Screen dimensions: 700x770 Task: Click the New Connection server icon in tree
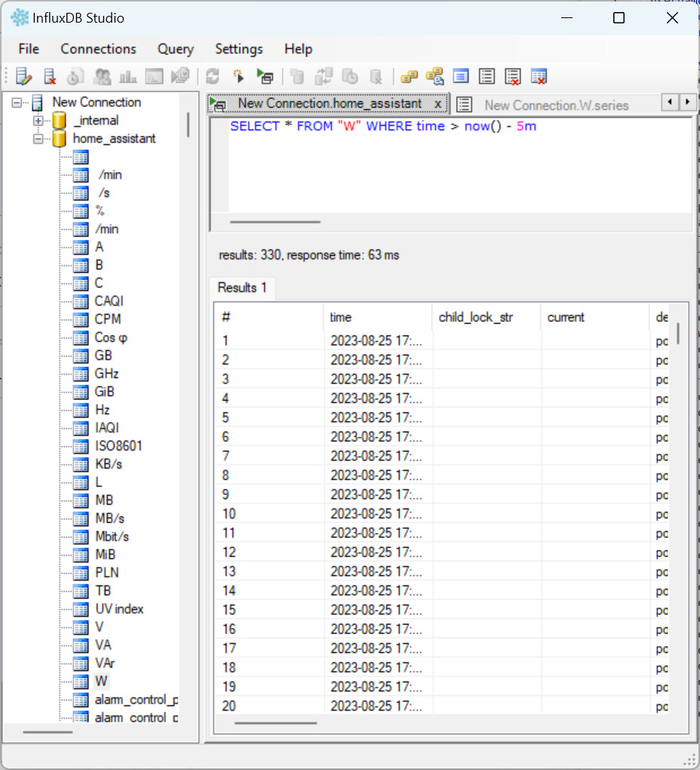37,103
